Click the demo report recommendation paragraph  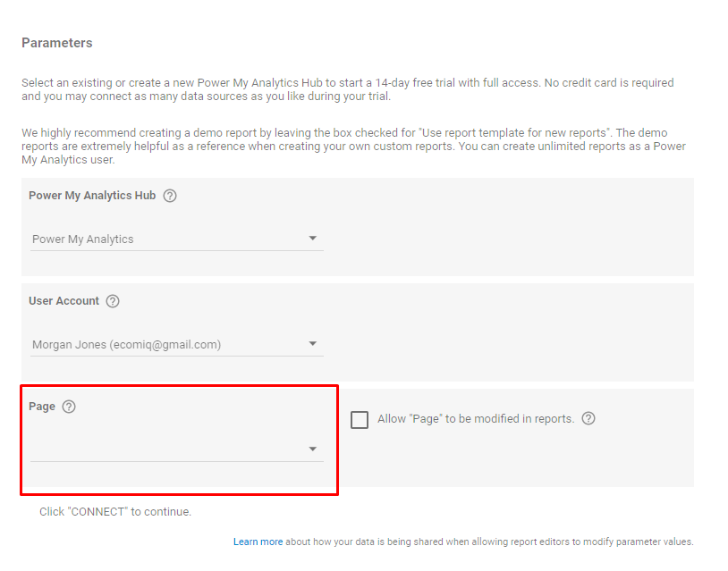[x=356, y=147]
